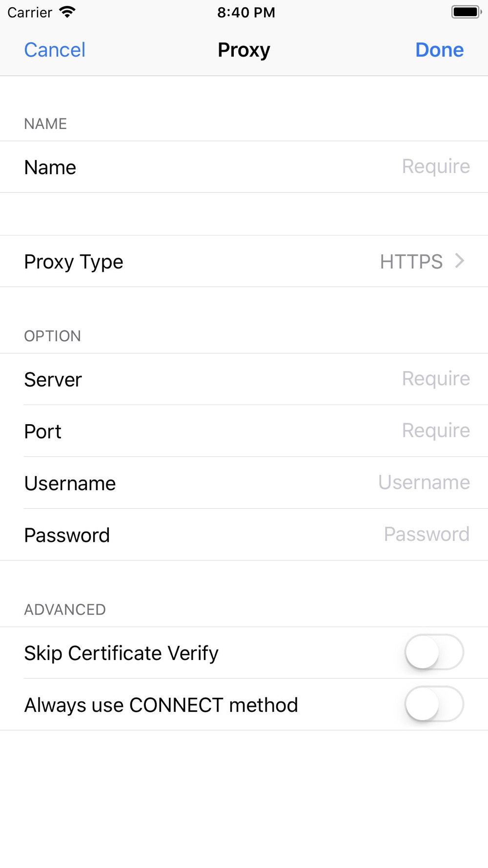The height and width of the screenshot is (868, 488).
Task: Tap the ADVANCED section header
Action: pyautogui.click(x=65, y=609)
